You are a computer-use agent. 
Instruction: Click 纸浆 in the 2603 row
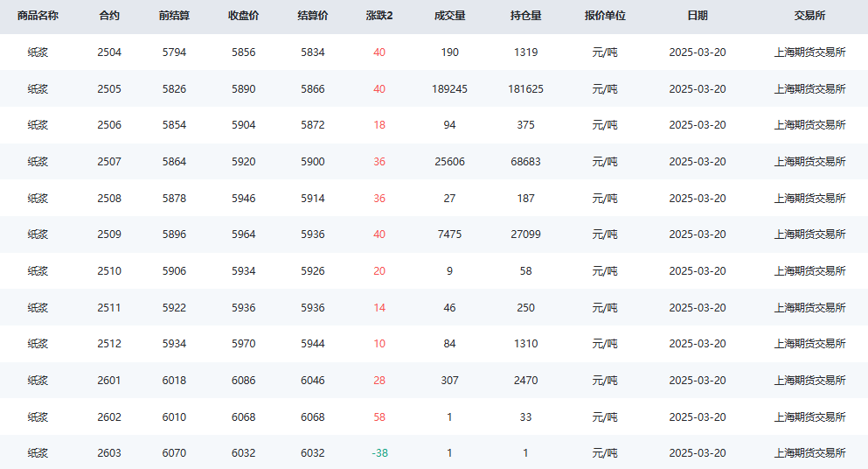click(38, 453)
